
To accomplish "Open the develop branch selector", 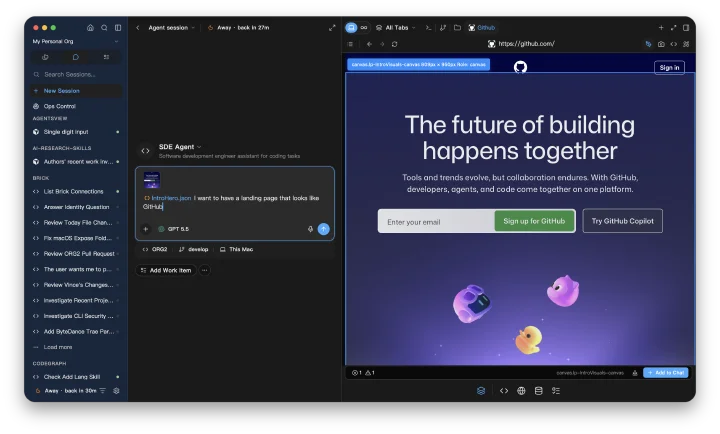I will tap(193, 249).
